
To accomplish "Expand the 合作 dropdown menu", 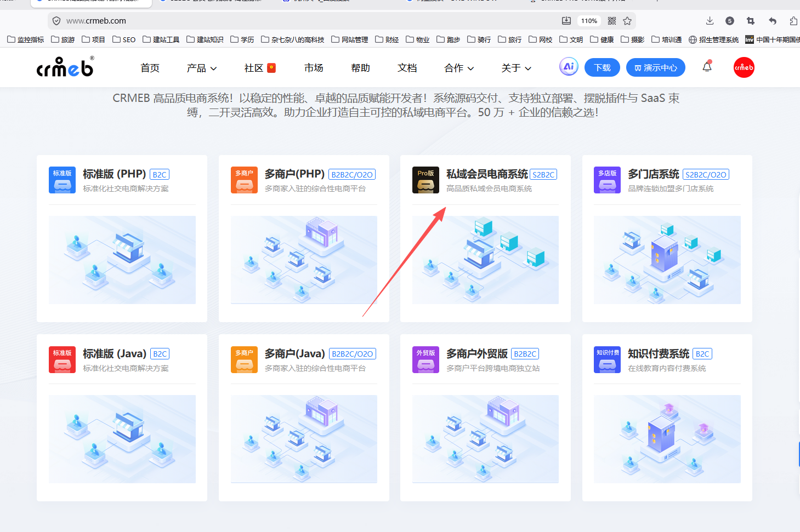I will coord(459,68).
